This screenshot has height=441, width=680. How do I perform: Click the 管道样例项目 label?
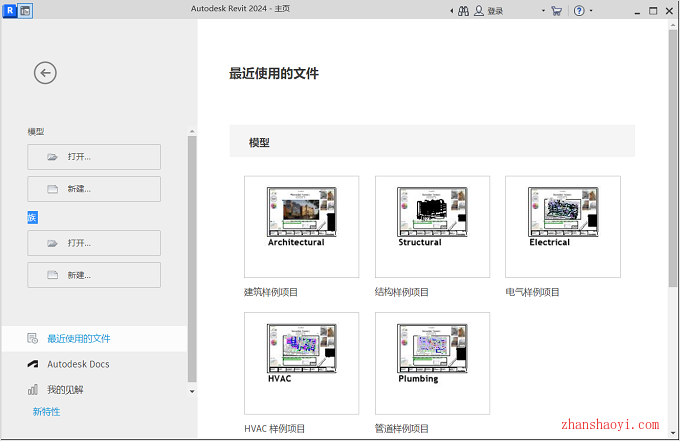click(x=402, y=429)
